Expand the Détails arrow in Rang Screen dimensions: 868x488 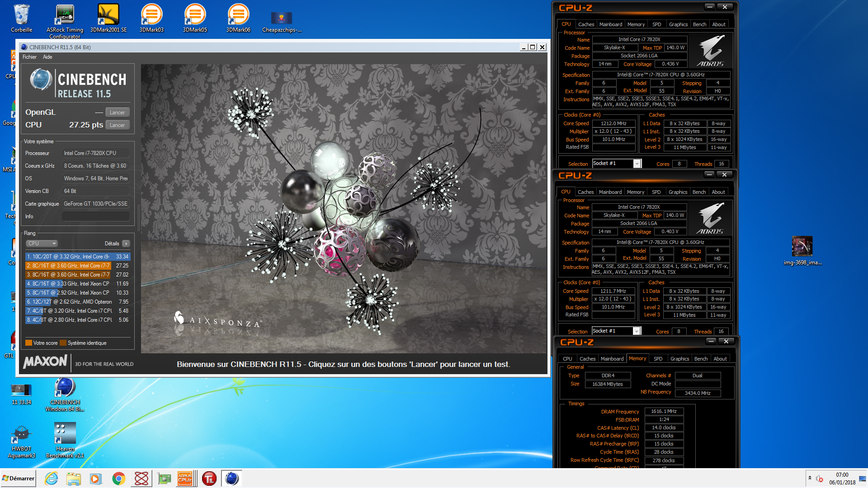(126, 244)
